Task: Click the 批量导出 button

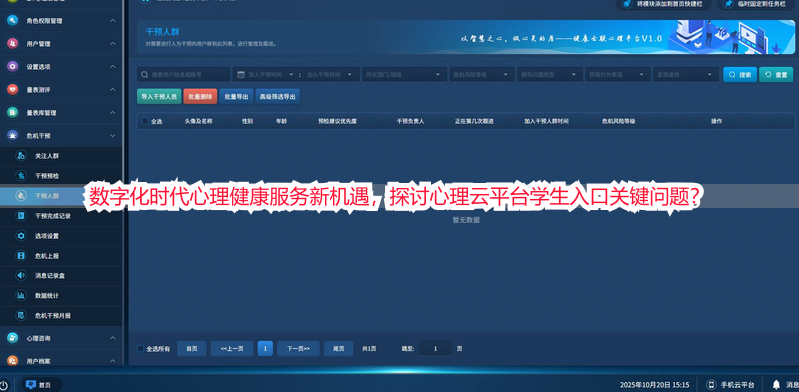Action: 236,96
